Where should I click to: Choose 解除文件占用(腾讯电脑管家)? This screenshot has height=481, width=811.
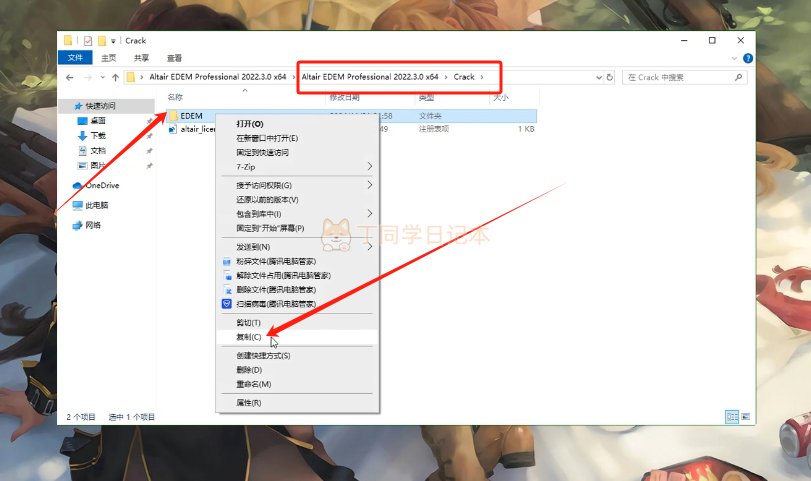[x=297, y=276]
